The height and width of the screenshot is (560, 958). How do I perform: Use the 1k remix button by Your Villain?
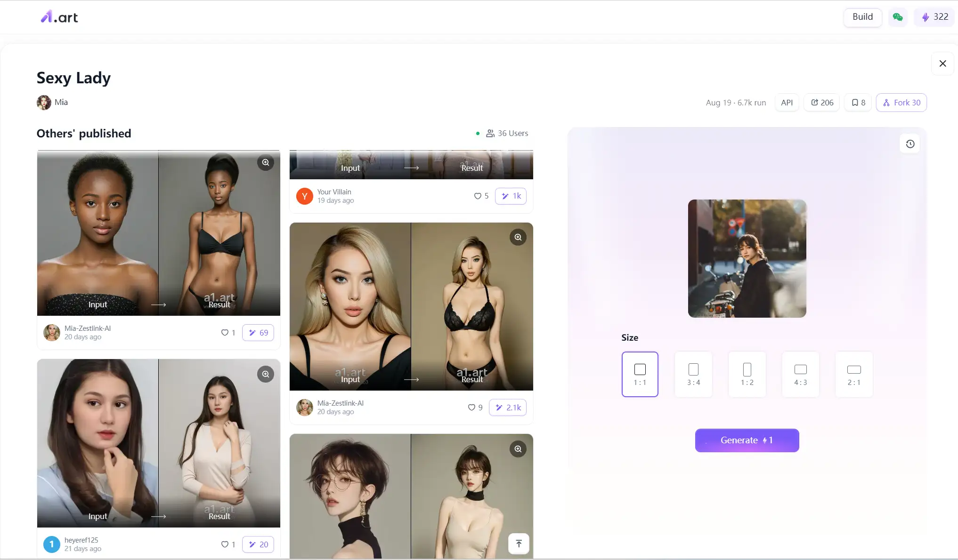pyautogui.click(x=511, y=196)
